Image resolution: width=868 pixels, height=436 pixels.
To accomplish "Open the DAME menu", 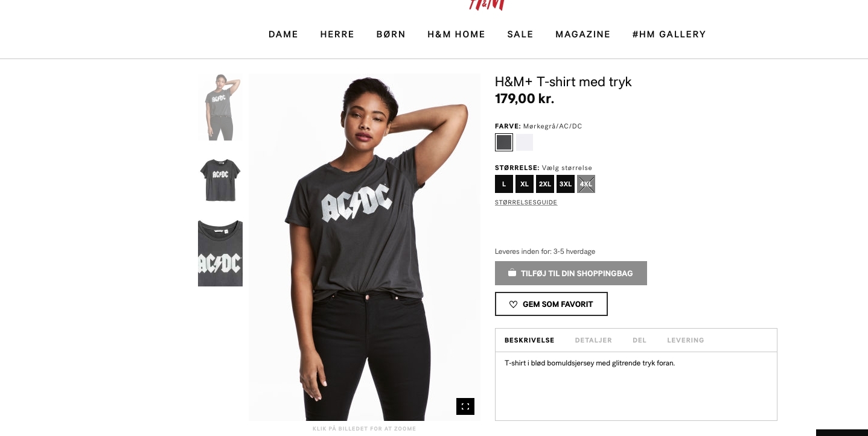I will [x=283, y=34].
